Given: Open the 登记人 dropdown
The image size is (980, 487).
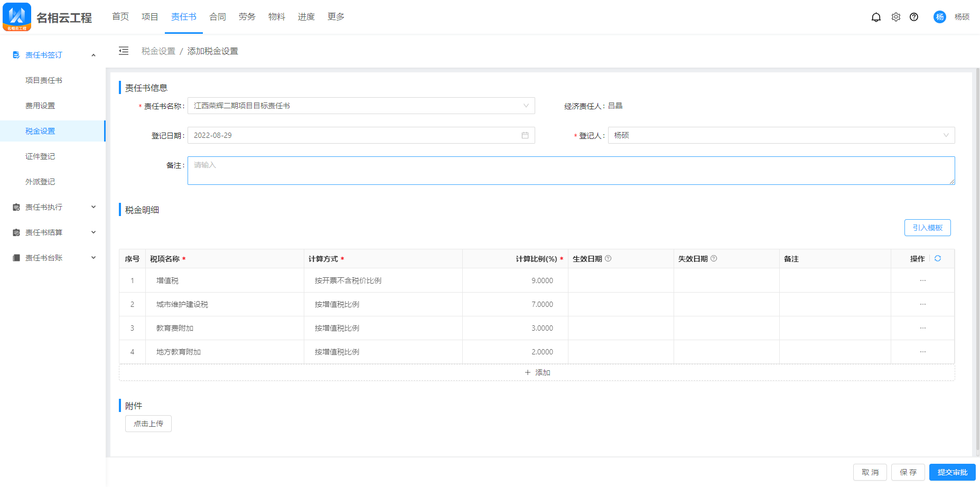Looking at the screenshot, I should point(781,135).
